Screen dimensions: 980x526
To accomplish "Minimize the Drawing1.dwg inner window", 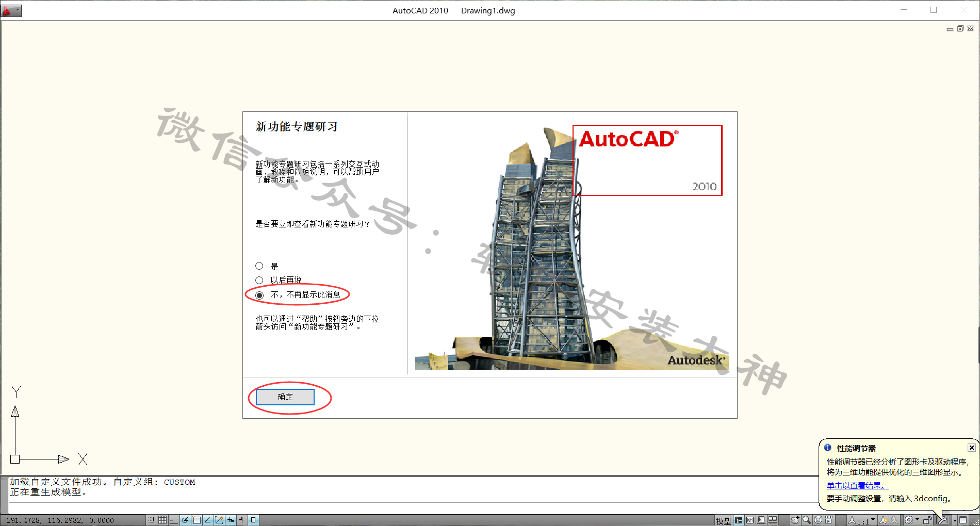I will click(x=950, y=29).
